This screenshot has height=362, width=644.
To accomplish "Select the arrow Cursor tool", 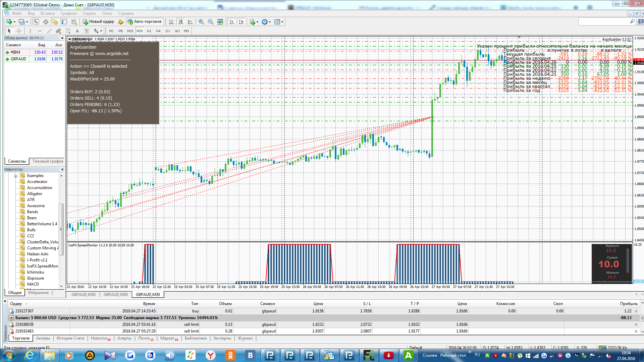I will [9, 31].
